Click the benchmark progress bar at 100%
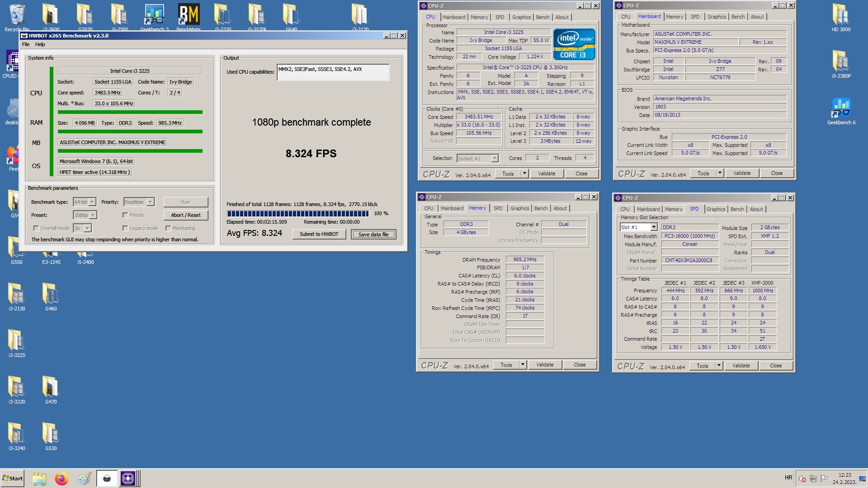The image size is (868, 488). (298, 214)
